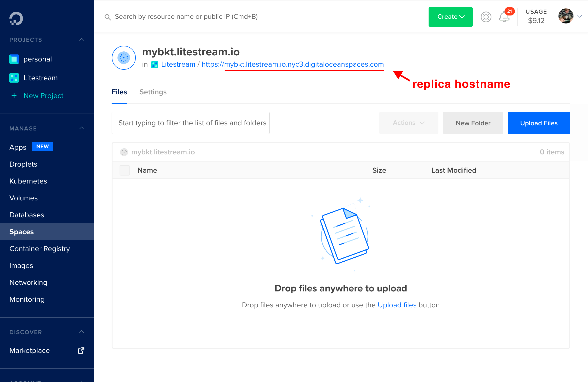Click the Litestream project icon in sidebar
588x382 pixels.
14,78
